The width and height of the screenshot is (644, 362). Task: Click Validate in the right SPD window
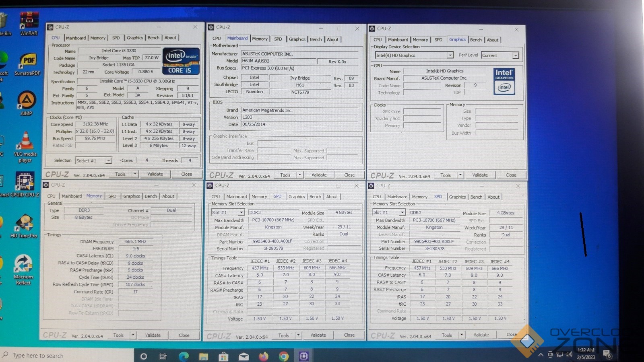point(481,335)
